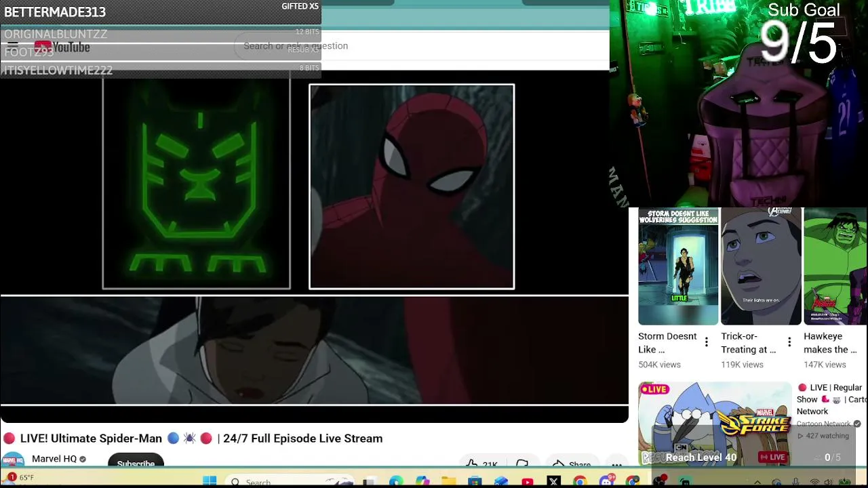Open Copilot from the taskbar
This screenshot has width=868, height=488.
[x=422, y=481]
